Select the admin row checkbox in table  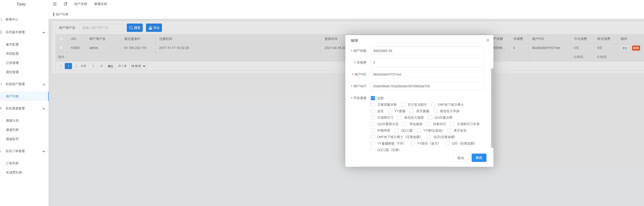pyautogui.click(x=61, y=48)
